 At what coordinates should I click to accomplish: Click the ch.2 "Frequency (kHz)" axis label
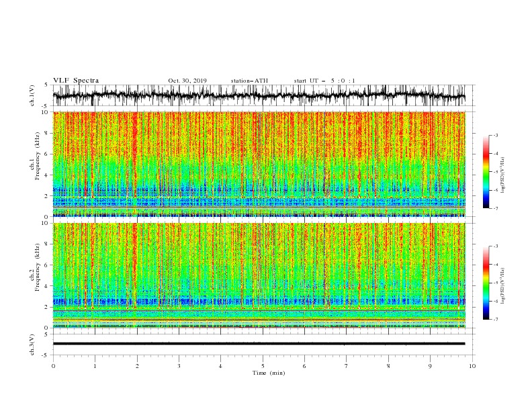click(38, 267)
